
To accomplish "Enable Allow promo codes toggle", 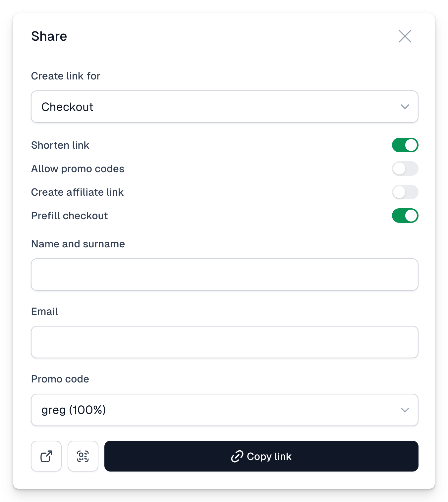I will click(405, 169).
